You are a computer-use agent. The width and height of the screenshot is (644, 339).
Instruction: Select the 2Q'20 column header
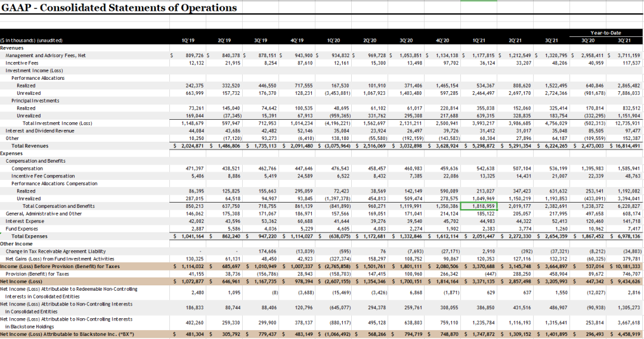(370, 41)
